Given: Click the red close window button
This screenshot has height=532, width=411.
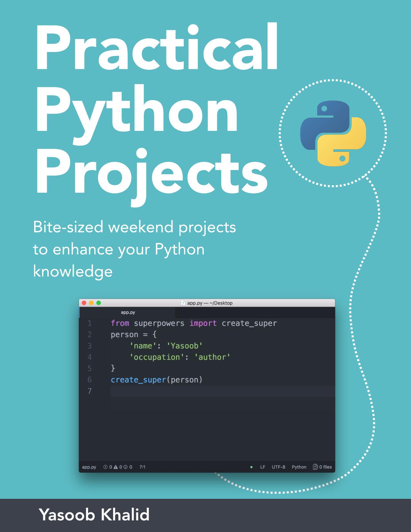Looking at the screenshot, I should pyautogui.click(x=84, y=303).
